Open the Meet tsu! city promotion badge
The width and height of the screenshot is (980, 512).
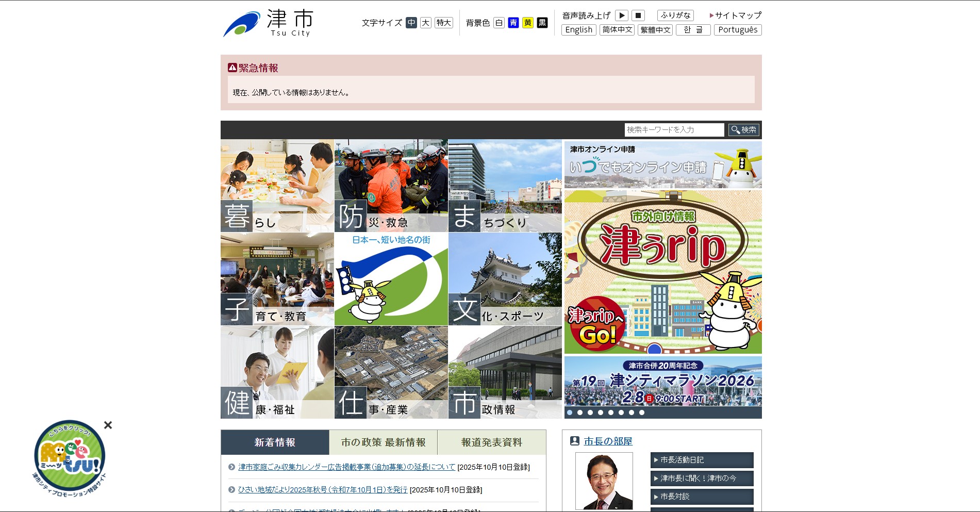click(70, 458)
